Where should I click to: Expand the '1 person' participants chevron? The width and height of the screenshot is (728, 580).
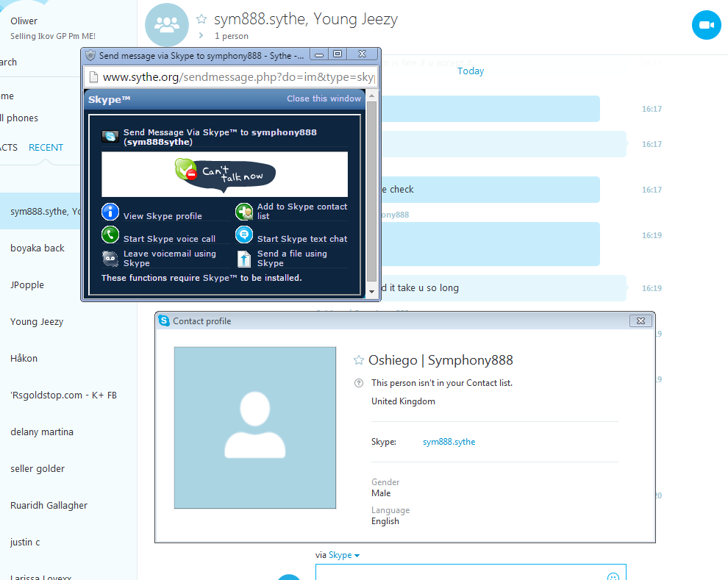(201, 36)
